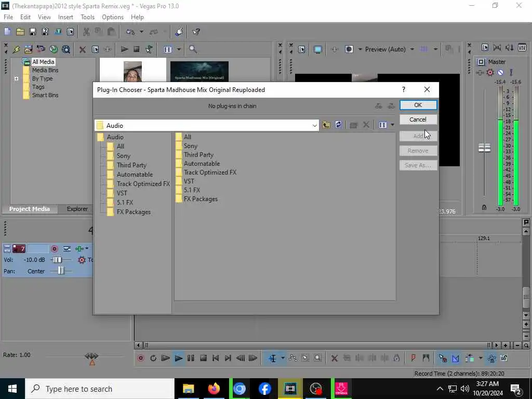Click the Zoom Edit Tool icon in timeline toolbar
The image size is (532, 399).
(317, 358)
